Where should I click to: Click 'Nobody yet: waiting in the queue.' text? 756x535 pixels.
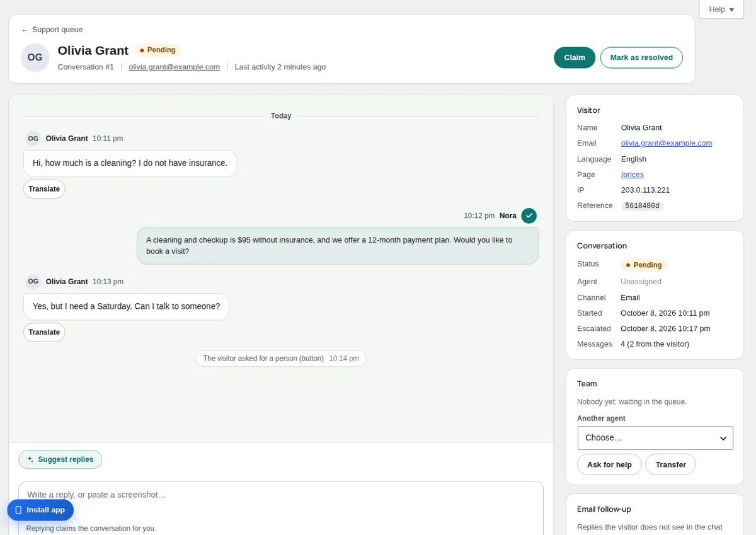(632, 401)
